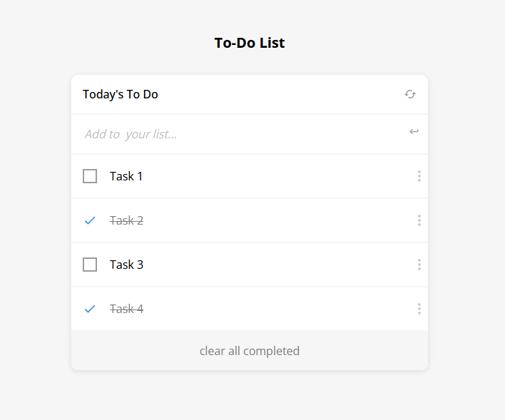Click the To-Do List page heading
The width and height of the screenshot is (505, 420).
250,43
